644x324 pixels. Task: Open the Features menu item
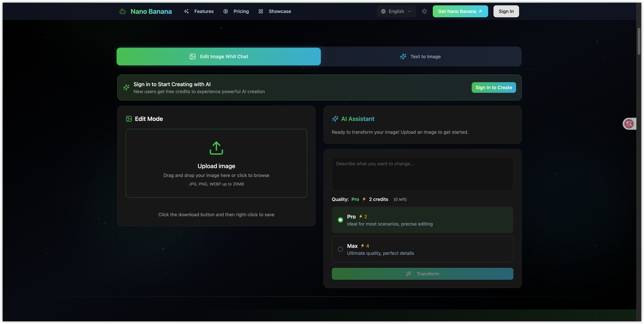(x=199, y=11)
